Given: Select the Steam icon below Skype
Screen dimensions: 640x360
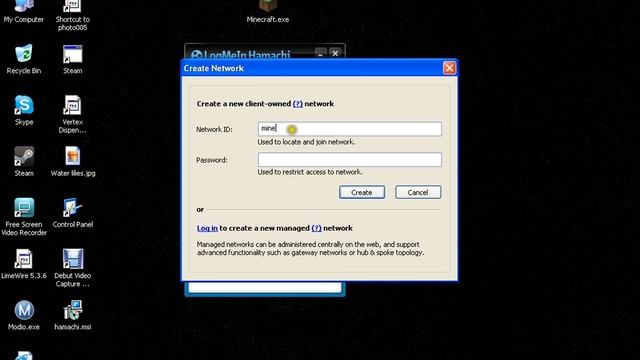Looking at the screenshot, I should pos(24,156).
